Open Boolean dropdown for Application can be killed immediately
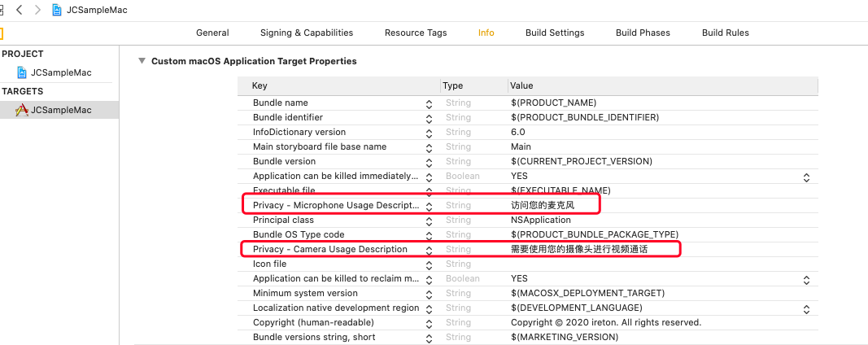868x345 pixels. 806,177
